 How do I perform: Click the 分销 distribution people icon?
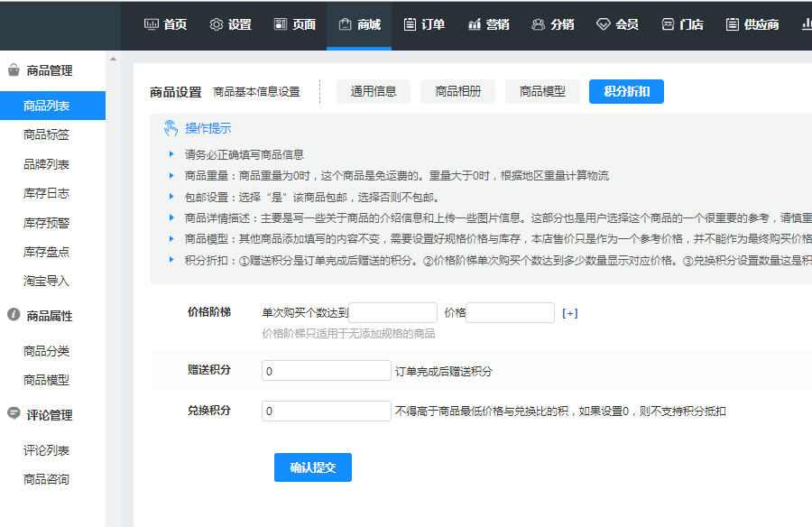[539, 24]
